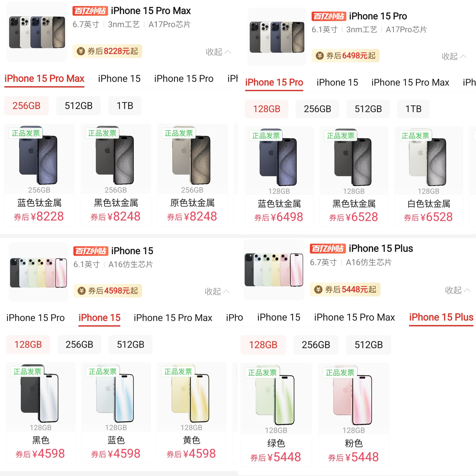Click the 百亿补贴 badge beside iPhone 15 Plus
Image resolution: width=476 pixels, height=476 pixels.
[x=328, y=249]
